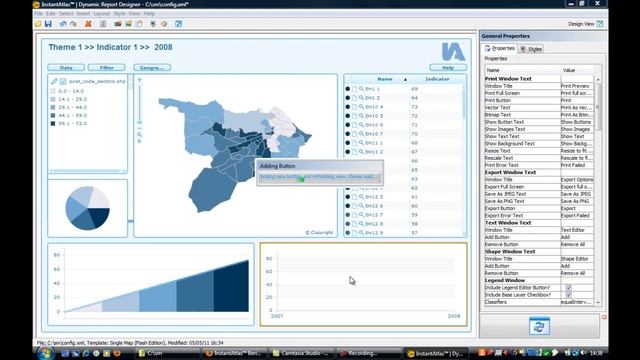Viewport: 640px width, 360px height.
Task: Click the save floppy disk icon
Action: click(48, 24)
